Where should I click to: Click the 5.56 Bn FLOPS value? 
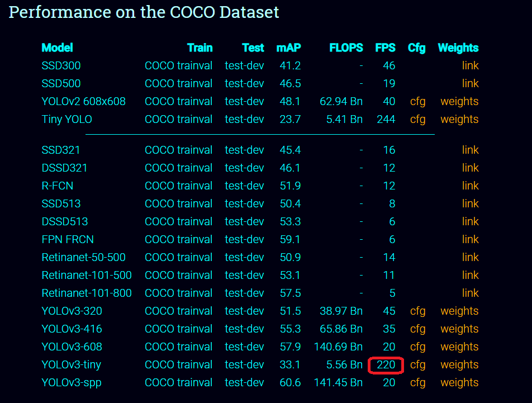click(344, 364)
